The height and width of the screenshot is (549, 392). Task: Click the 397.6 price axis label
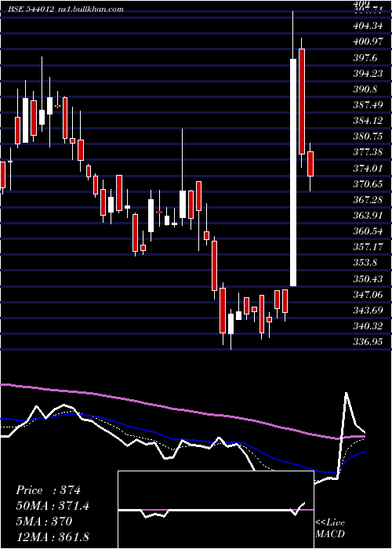(x=365, y=57)
